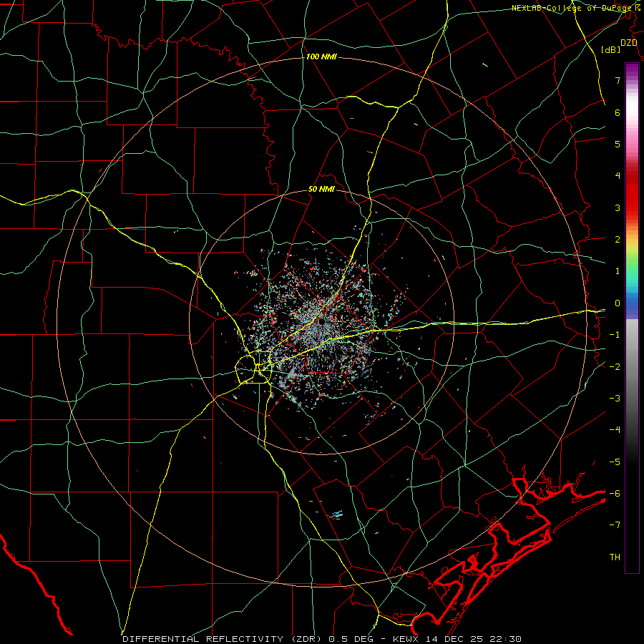Click the ZDR color scale bar
This screenshot has width=644, height=644.
pos(632,318)
